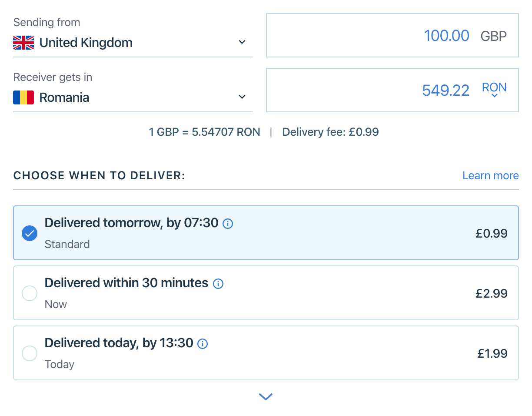Screen dimensions: 532x416
Task: Click the United Kingdom flag icon
Action: tap(23, 43)
